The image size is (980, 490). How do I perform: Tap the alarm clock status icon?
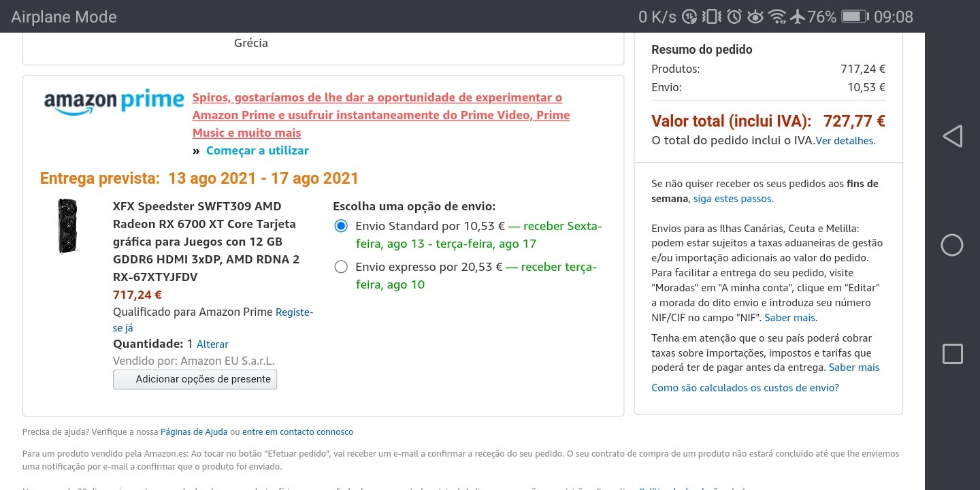[x=734, y=16]
